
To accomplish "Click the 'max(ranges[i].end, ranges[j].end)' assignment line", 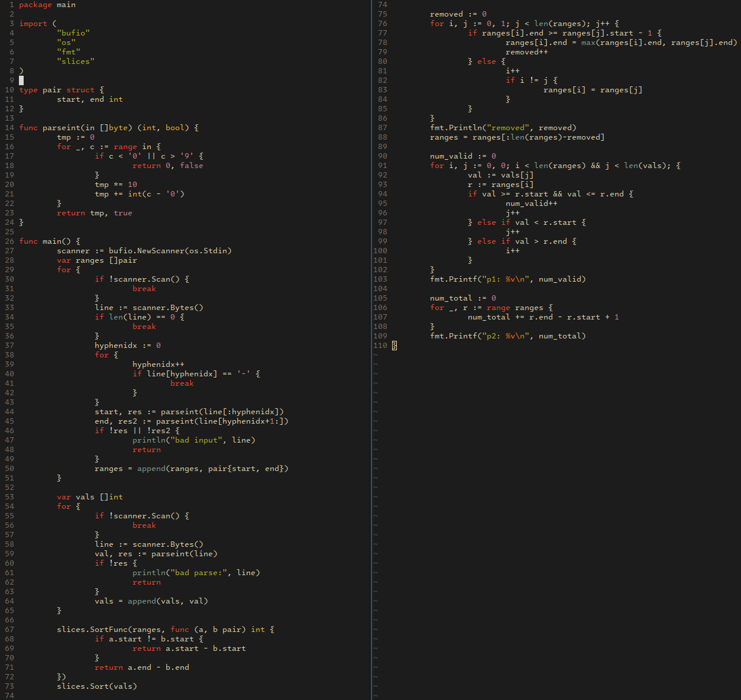I will 622,43.
